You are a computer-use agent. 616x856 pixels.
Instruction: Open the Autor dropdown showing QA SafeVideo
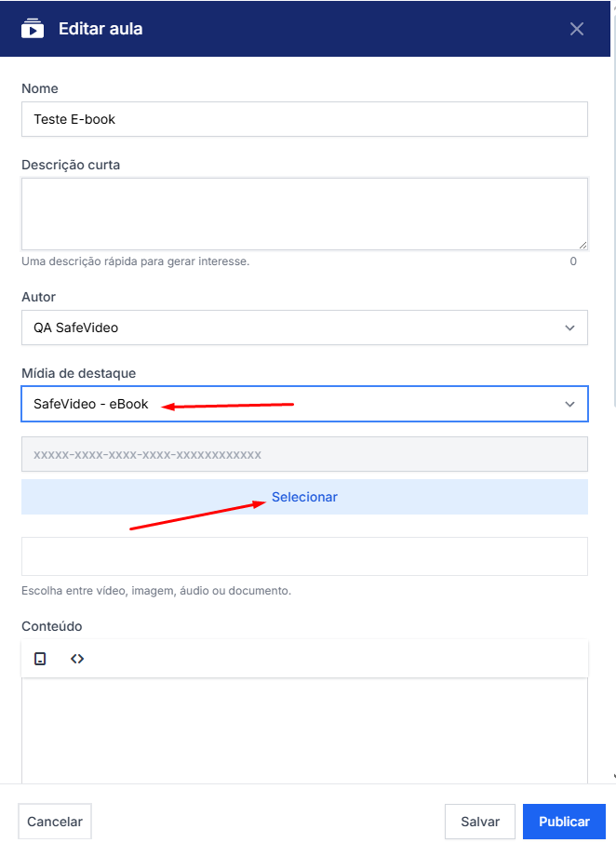coord(279,328)
